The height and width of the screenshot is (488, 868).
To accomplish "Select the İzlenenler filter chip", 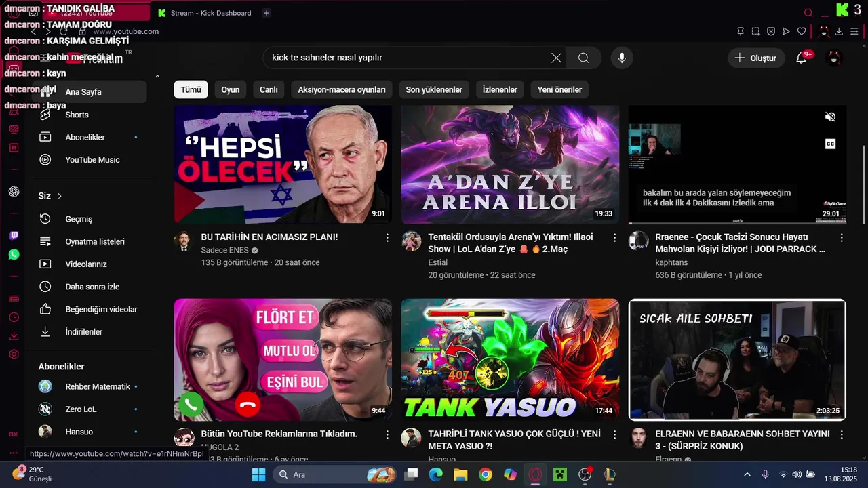I will coord(500,89).
